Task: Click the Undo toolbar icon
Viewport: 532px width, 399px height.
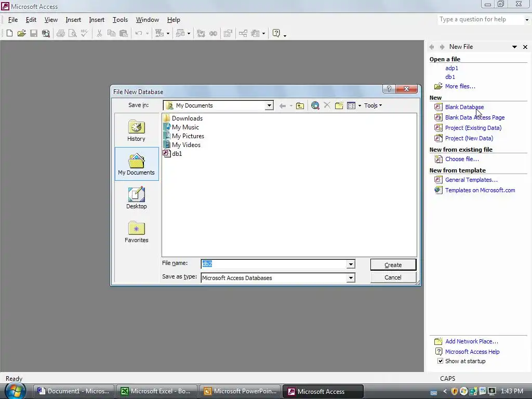Action: [x=138, y=33]
